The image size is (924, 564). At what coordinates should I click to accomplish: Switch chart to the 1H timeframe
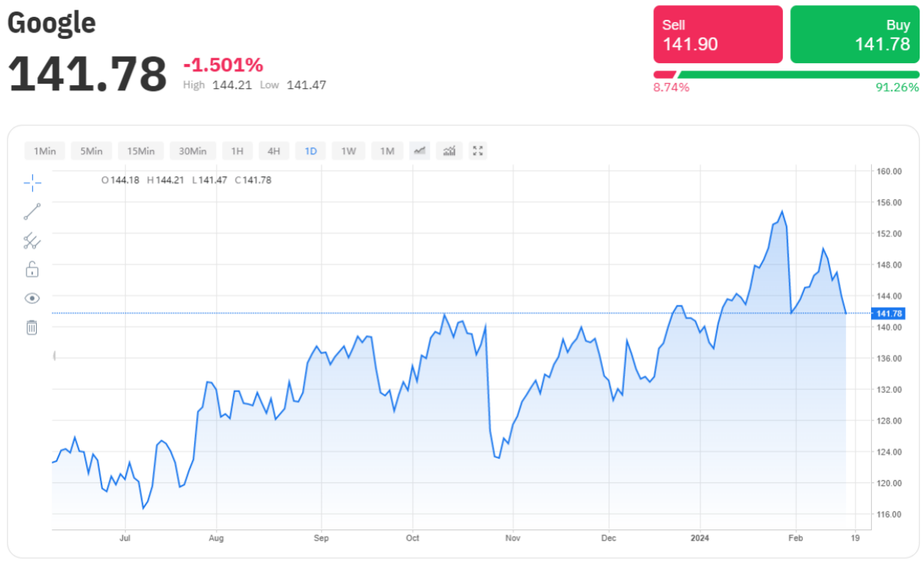[237, 151]
